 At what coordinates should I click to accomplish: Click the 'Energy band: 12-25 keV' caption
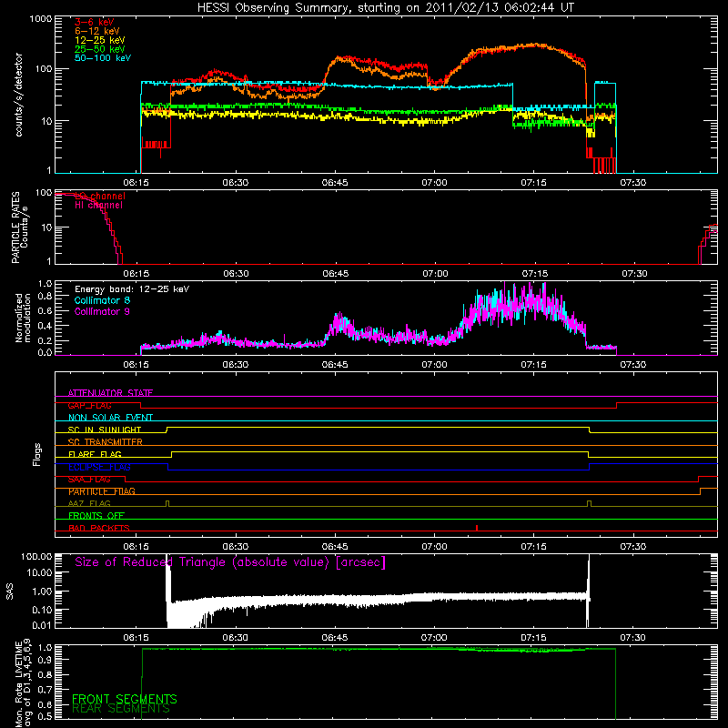tap(132, 289)
